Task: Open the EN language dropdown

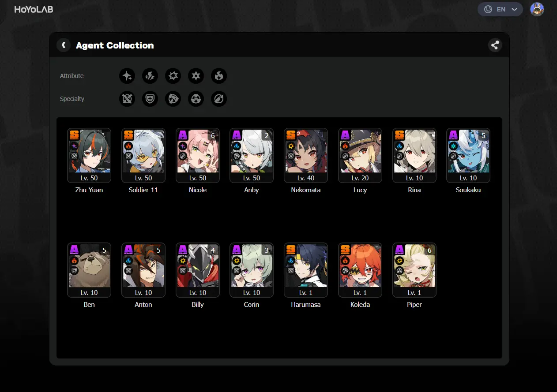Action: [x=500, y=9]
